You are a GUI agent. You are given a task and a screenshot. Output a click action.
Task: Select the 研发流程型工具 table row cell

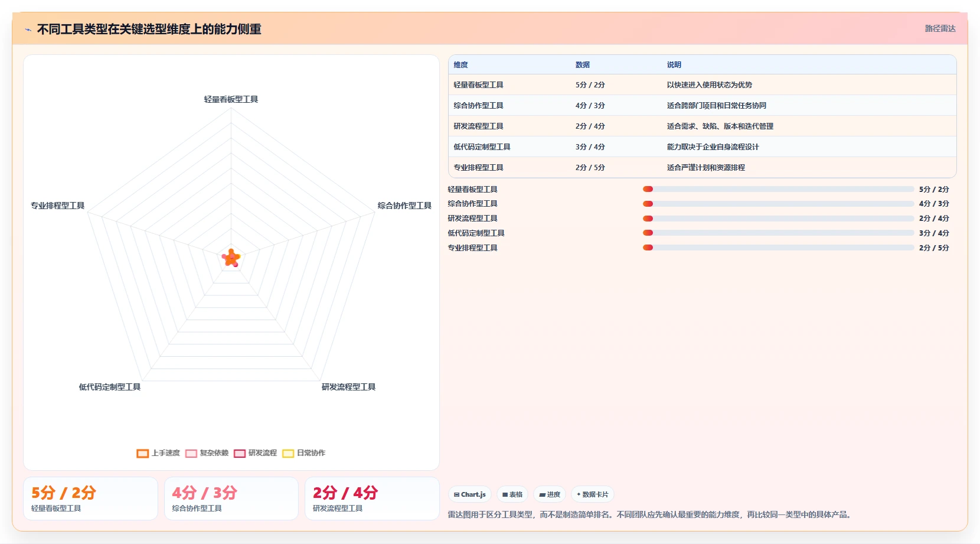(478, 126)
